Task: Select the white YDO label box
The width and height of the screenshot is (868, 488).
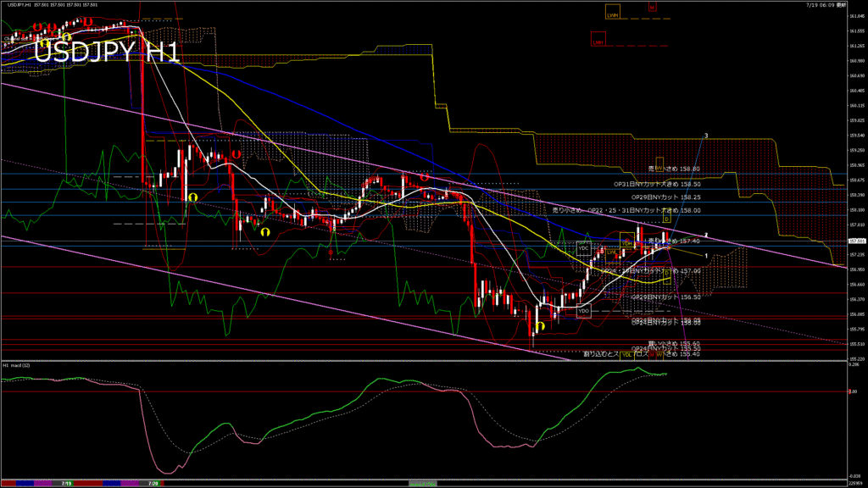Action: tap(583, 311)
